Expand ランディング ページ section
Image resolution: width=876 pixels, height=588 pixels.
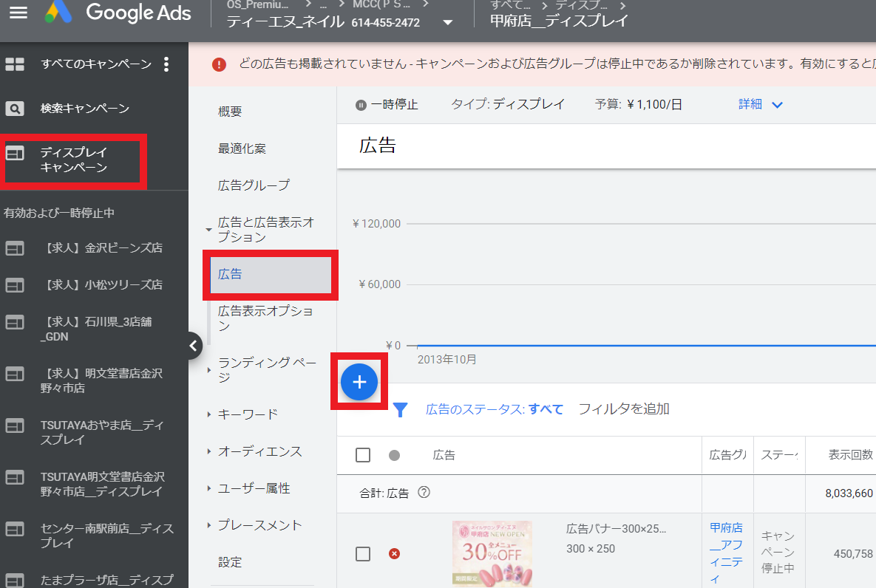(208, 369)
